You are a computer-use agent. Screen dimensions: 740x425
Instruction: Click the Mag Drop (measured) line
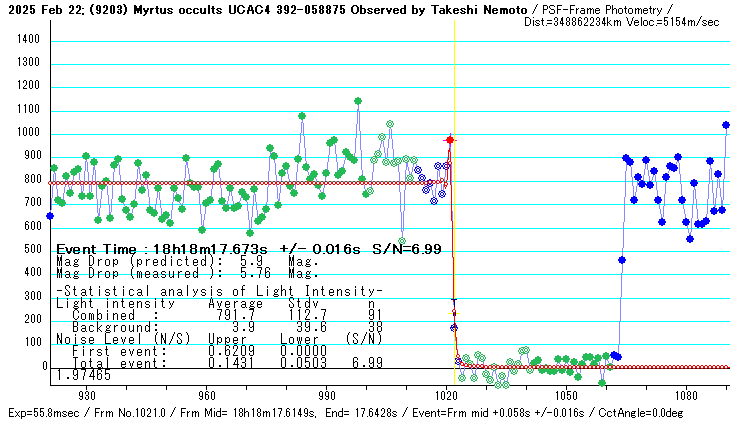pos(187,272)
